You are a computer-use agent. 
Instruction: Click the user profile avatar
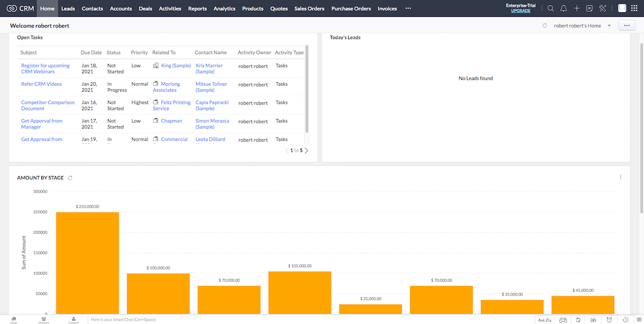(622, 9)
